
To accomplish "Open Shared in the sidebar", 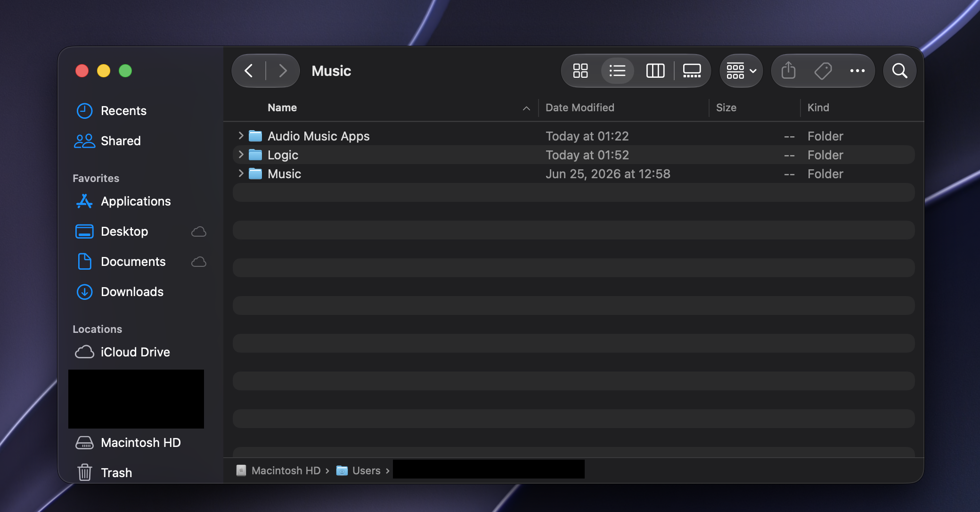I will [x=121, y=141].
